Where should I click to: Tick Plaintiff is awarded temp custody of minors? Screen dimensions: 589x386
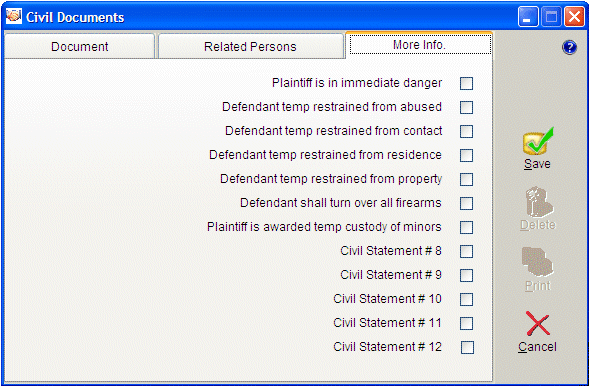[466, 228]
